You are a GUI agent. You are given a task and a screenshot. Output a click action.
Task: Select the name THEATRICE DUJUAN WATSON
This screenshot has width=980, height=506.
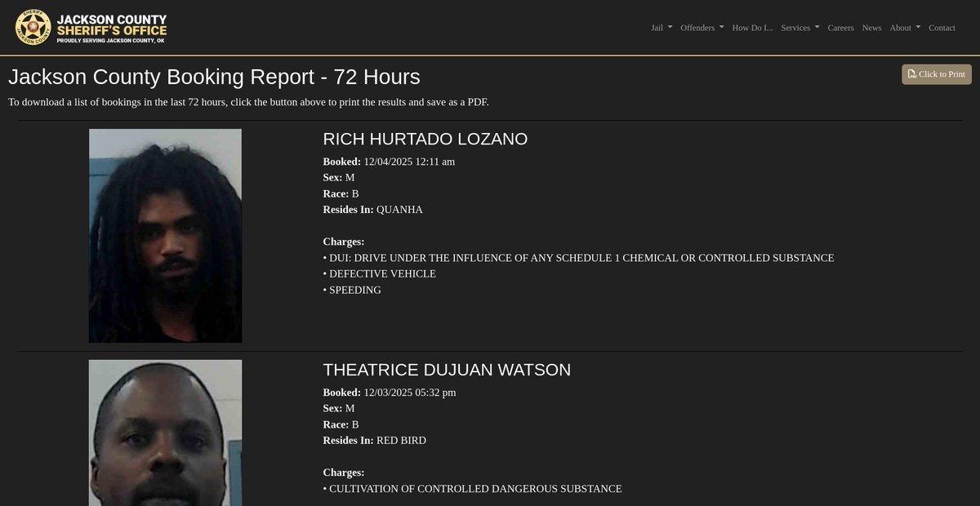pyautogui.click(x=447, y=370)
